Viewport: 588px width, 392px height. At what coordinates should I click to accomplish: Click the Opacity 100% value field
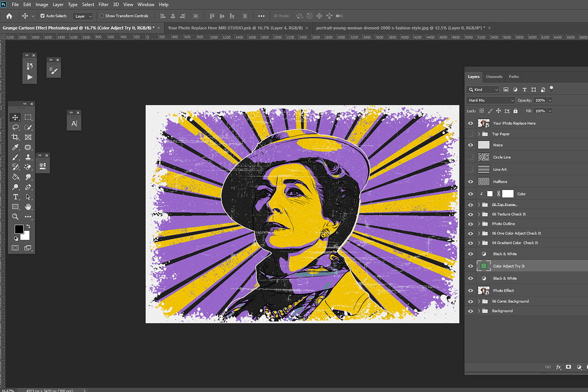coord(540,100)
